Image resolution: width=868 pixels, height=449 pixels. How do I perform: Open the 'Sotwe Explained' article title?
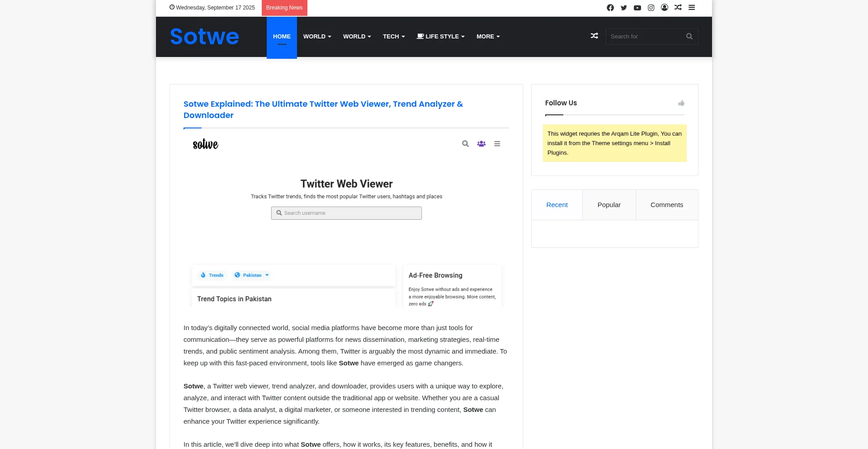tap(323, 109)
